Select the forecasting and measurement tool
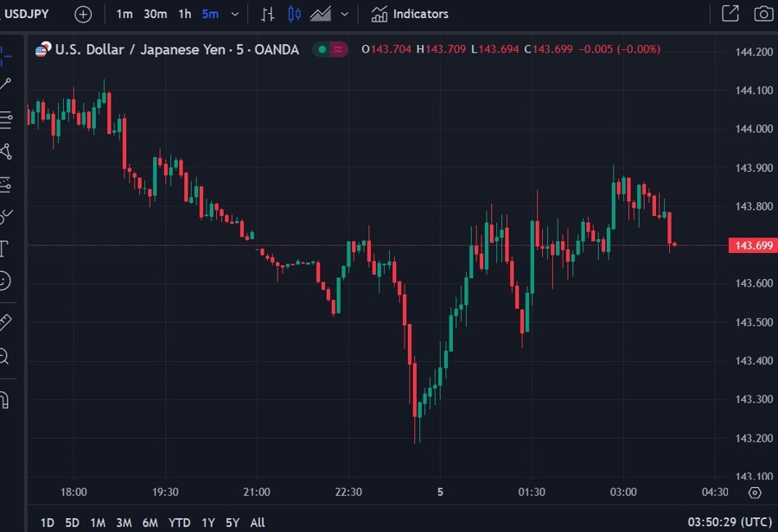Image resolution: width=778 pixels, height=532 pixels. (5, 185)
